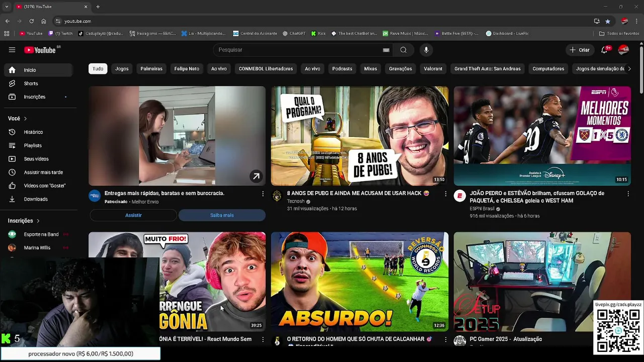Open the West Ham 1x5 Chelsea thumbnail

(x=542, y=136)
